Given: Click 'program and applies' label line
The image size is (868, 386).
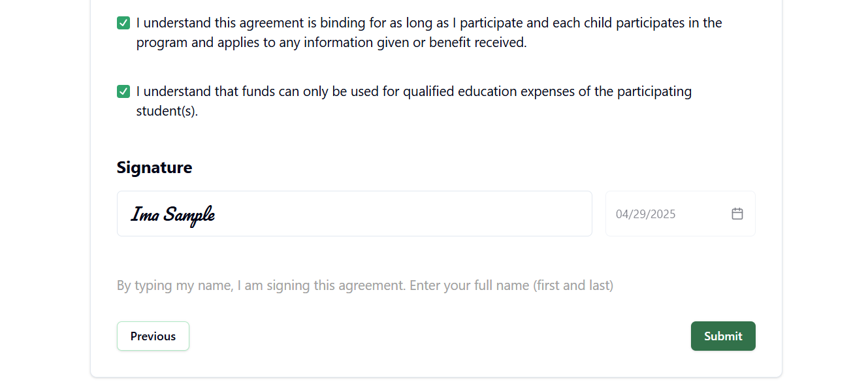Looking at the screenshot, I should coord(331,42).
